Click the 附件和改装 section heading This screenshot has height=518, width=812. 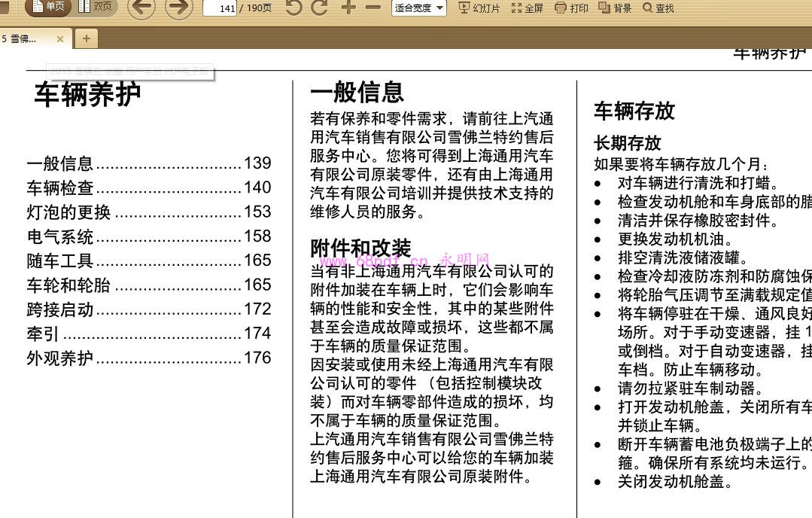(x=360, y=248)
